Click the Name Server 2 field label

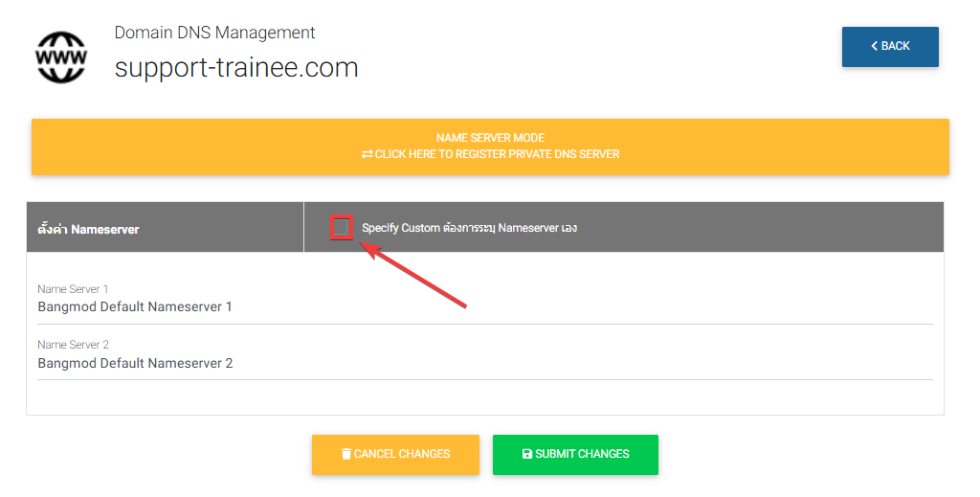(73, 345)
